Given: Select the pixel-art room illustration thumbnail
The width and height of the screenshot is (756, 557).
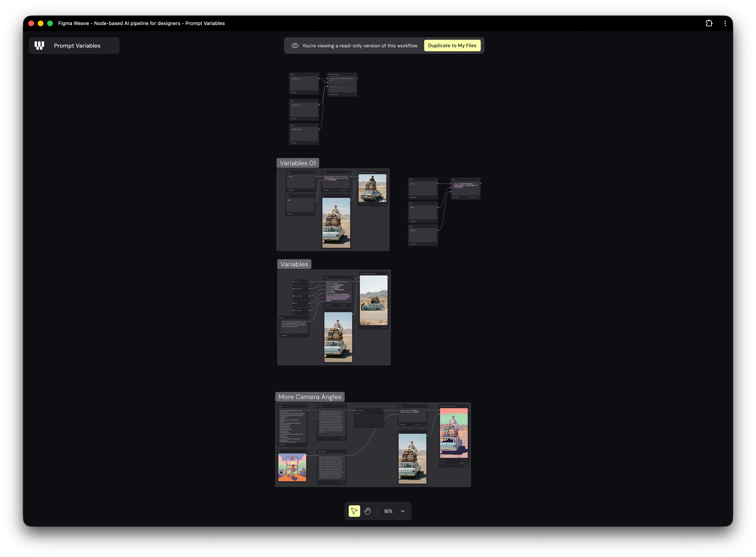Looking at the screenshot, I should pyautogui.click(x=292, y=467).
